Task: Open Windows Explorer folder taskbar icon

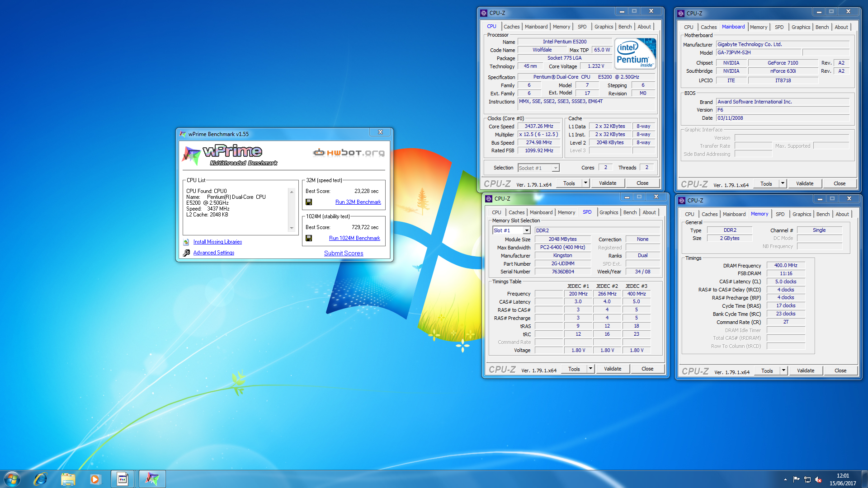Action: (x=68, y=479)
